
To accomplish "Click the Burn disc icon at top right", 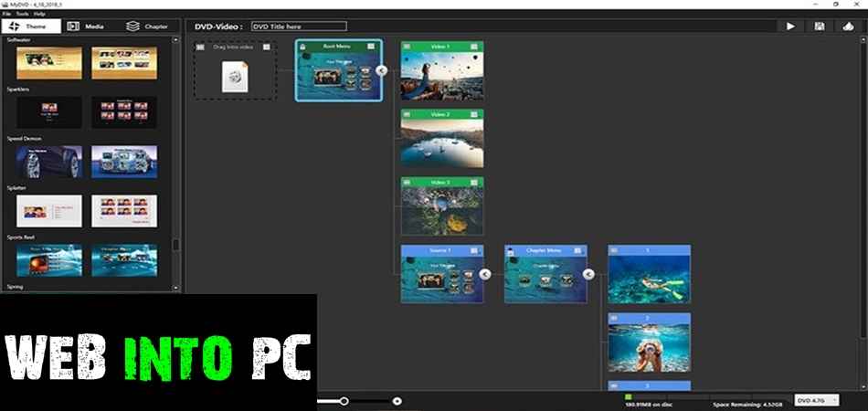I will (x=848, y=26).
